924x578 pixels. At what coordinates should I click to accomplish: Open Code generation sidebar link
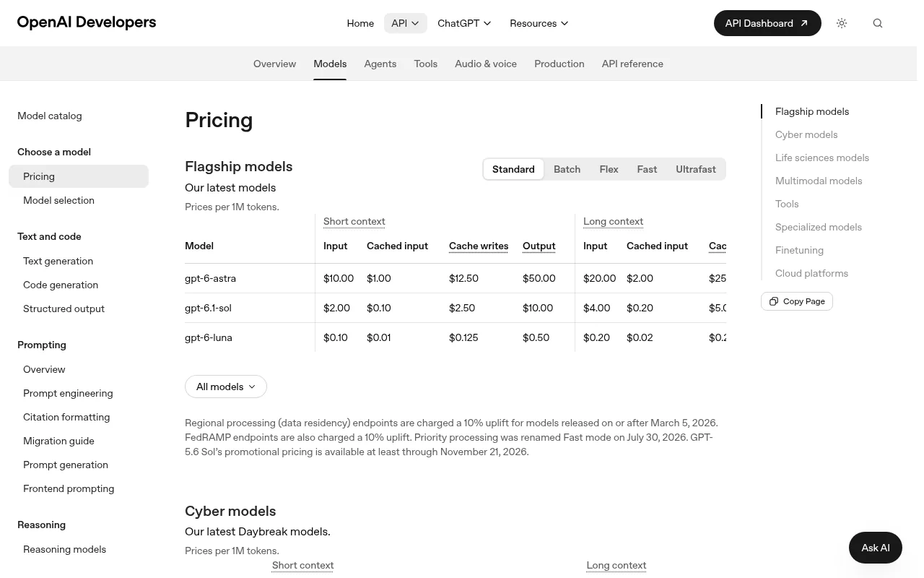coord(79,285)
